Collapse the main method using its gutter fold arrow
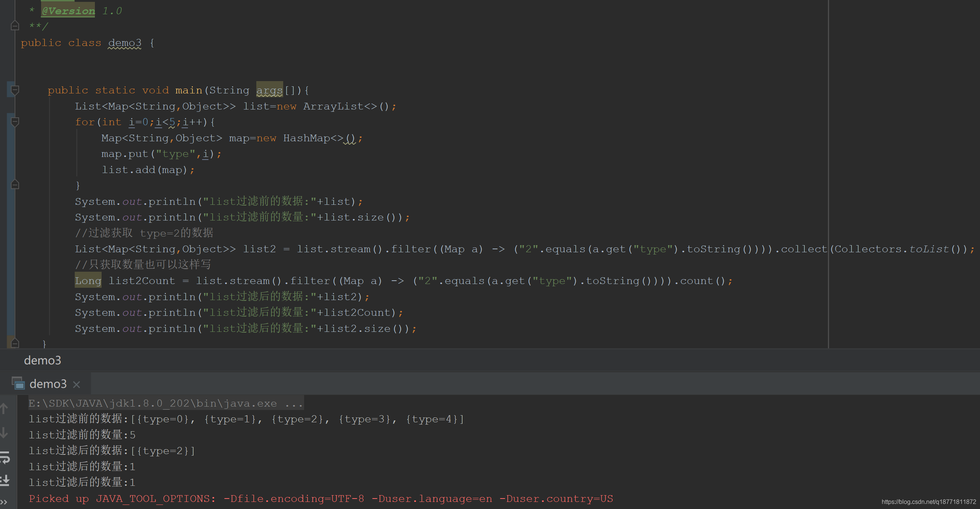 15,90
